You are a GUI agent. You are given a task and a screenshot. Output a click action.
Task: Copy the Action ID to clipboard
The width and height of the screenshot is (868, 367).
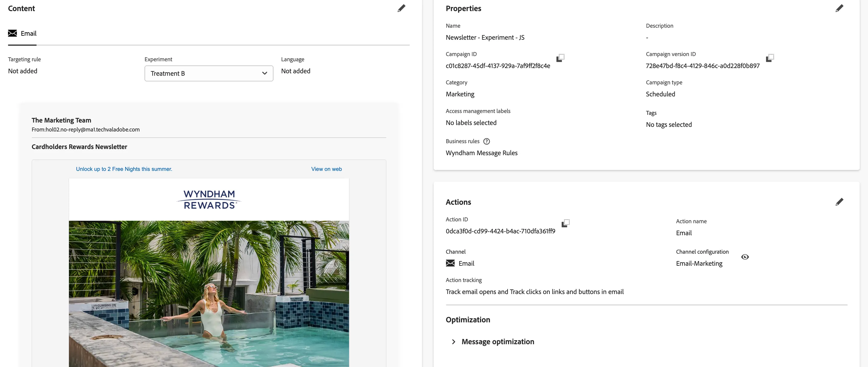pyautogui.click(x=565, y=223)
